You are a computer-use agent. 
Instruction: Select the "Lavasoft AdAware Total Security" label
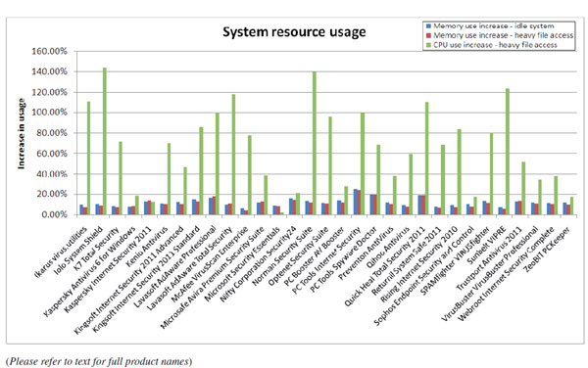point(191,267)
